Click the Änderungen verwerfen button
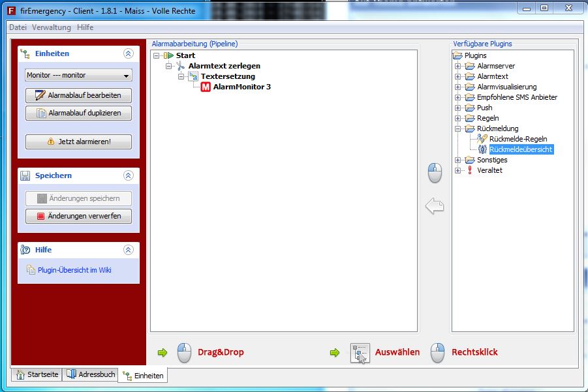 pyautogui.click(x=78, y=216)
